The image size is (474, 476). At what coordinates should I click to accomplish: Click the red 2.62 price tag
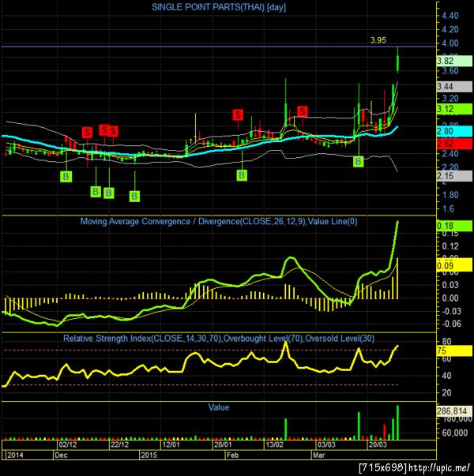[x=454, y=144]
